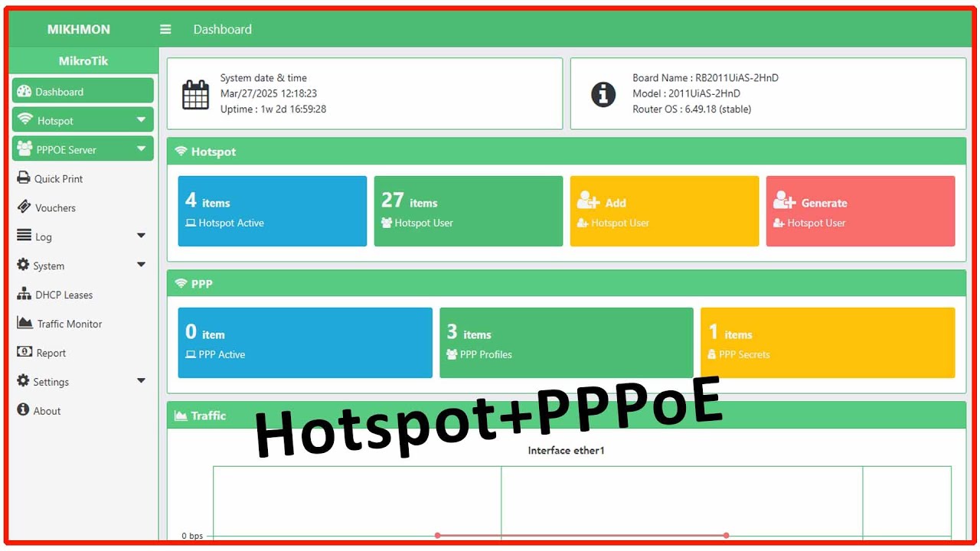Image resolution: width=980 pixels, height=551 pixels.
Task: Click the left data point on traffic graph
Action: tap(437, 535)
